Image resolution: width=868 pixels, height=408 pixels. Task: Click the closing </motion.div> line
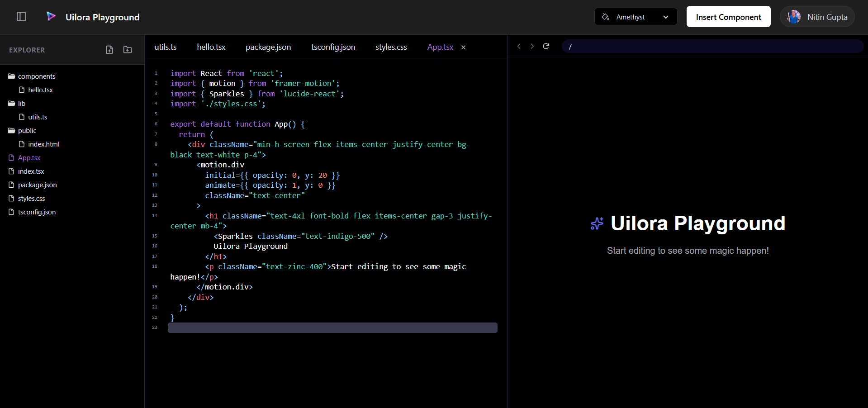click(224, 287)
